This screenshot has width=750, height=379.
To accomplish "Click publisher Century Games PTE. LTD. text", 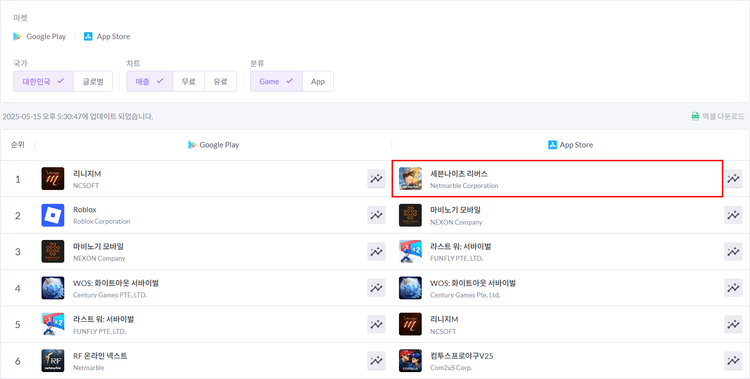I will click(110, 295).
